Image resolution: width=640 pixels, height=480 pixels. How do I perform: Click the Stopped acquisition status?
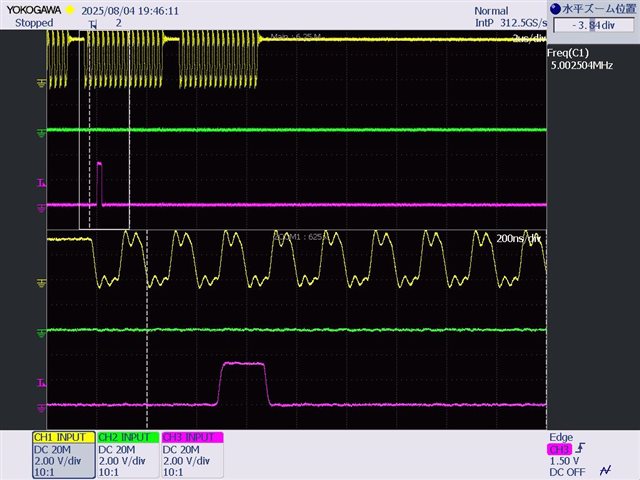(34, 23)
